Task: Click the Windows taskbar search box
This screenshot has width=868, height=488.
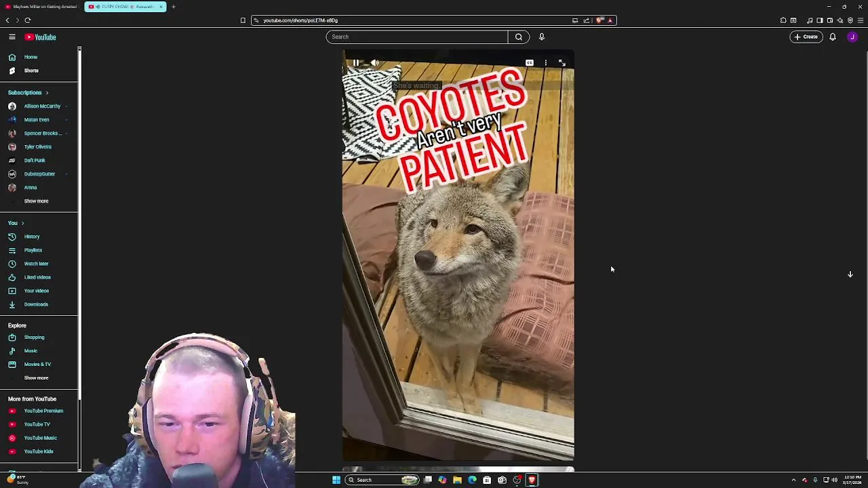Action: tap(383, 480)
